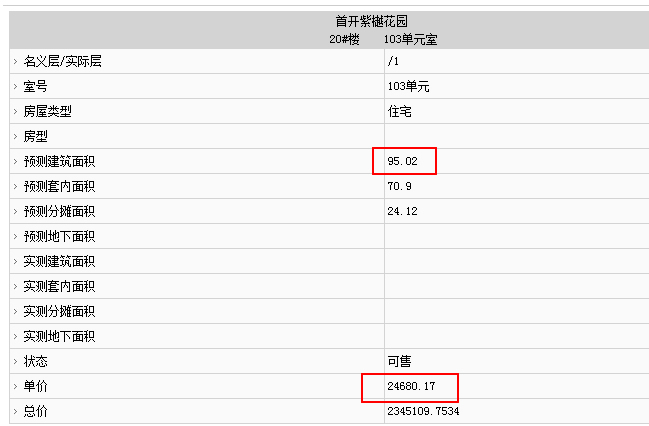Screen dimensions: 649x426
Task: Click the arrow beside 单价
Action: pyautogui.click(x=15, y=386)
